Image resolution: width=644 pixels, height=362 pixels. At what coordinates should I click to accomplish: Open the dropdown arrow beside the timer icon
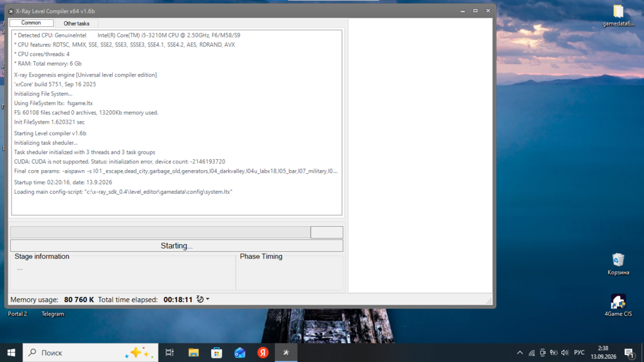[208, 299]
